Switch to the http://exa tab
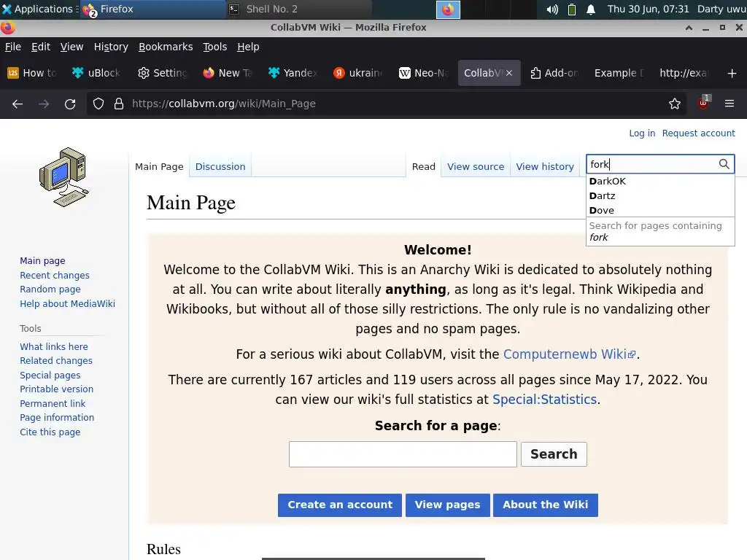Viewport: 747px width, 560px height. point(684,73)
